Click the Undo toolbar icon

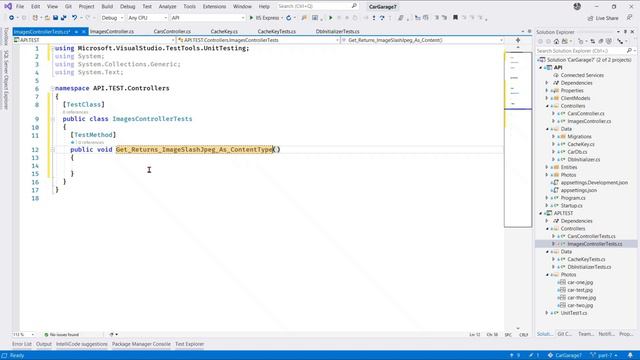pos(74,18)
